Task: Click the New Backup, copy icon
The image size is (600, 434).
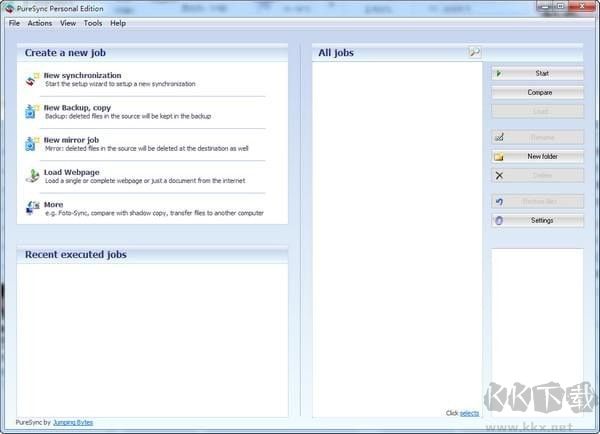Action: (x=33, y=112)
